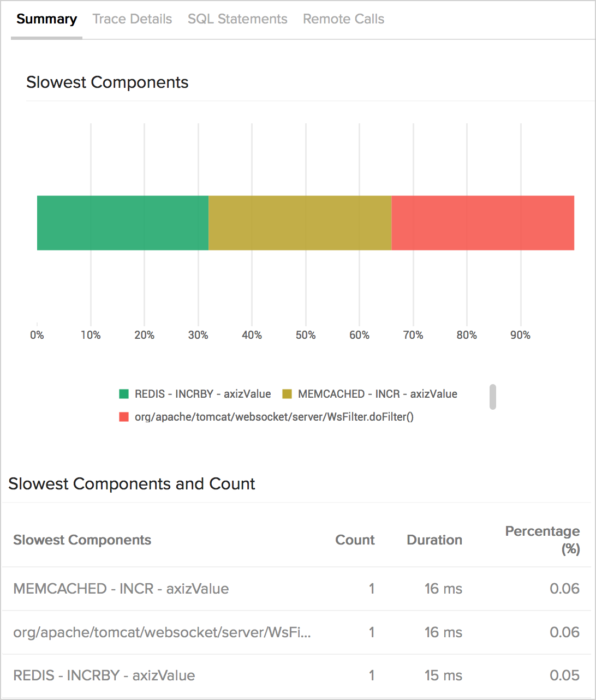Toggle REDIS - INCRBY - axizValue legend label
Screen dimensions: 596x700
pyautogui.click(x=202, y=394)
